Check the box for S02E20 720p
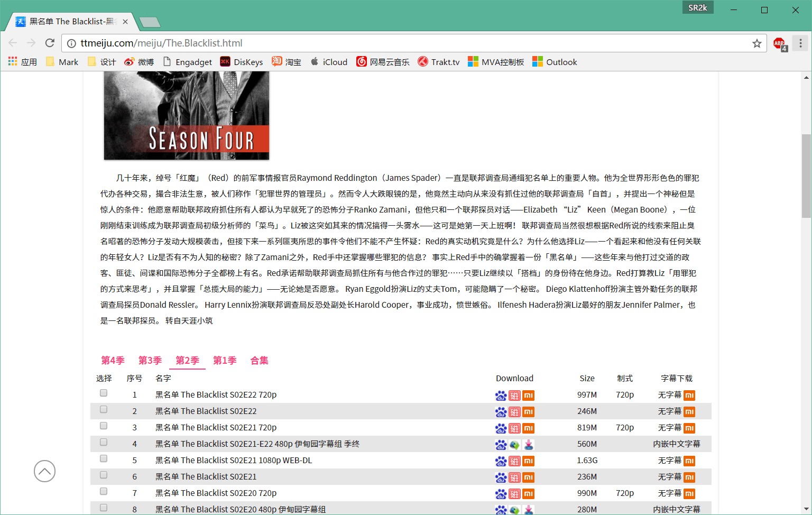Image resolution: width=812 pixels, height=515 pixels. coord(104,491)
